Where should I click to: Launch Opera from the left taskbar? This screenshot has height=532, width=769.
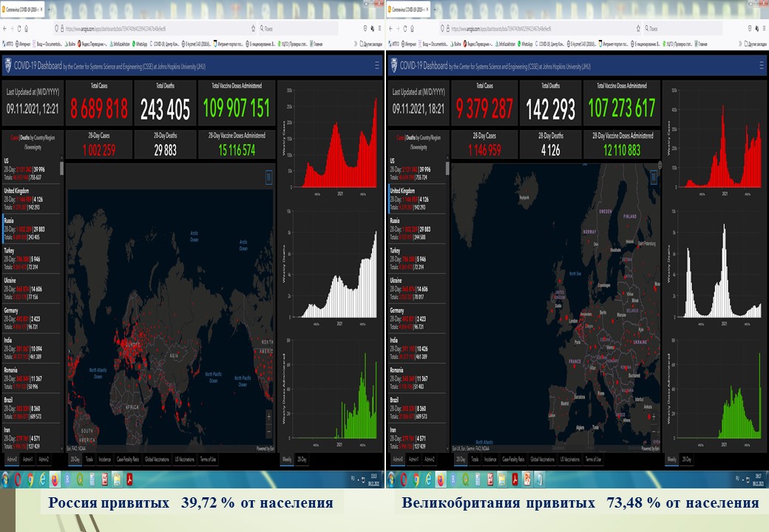tap(18, 480)
